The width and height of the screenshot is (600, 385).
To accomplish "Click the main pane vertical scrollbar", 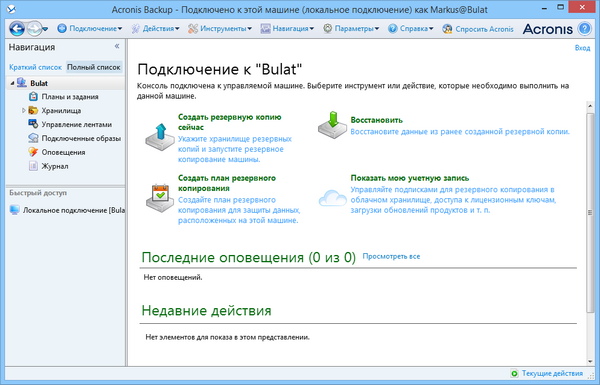I will click(x=590, y=212).
